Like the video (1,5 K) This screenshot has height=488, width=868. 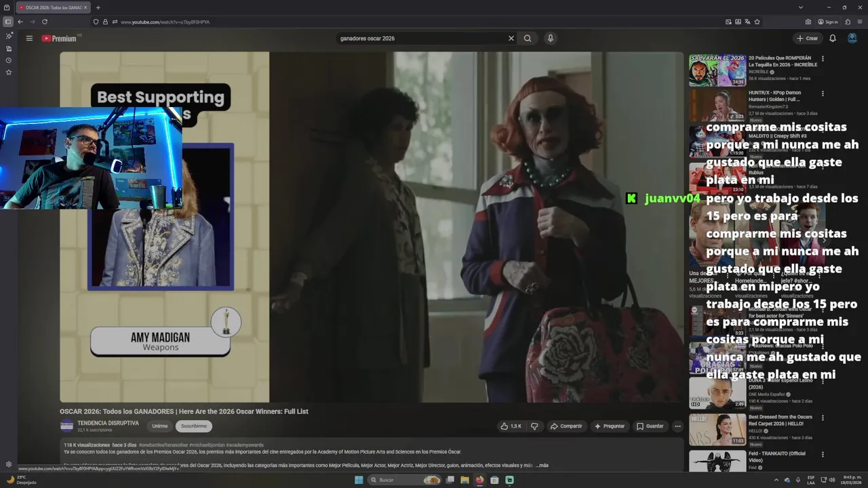click(x=511, y=426)
